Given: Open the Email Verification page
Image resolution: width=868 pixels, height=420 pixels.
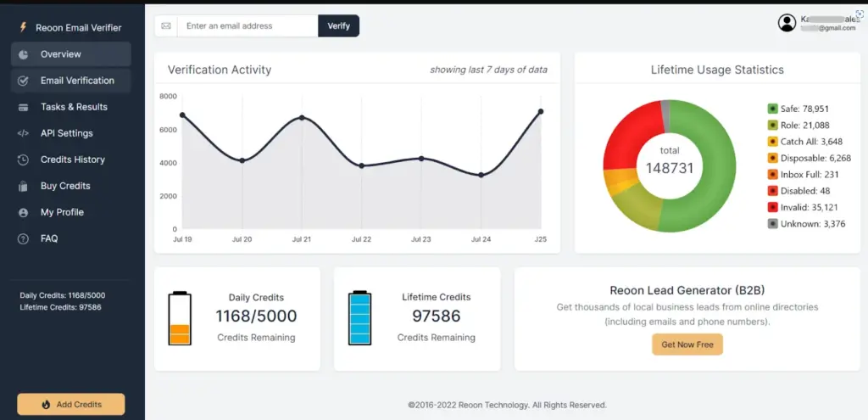Looking at the screenshot, I should point(71,81).
